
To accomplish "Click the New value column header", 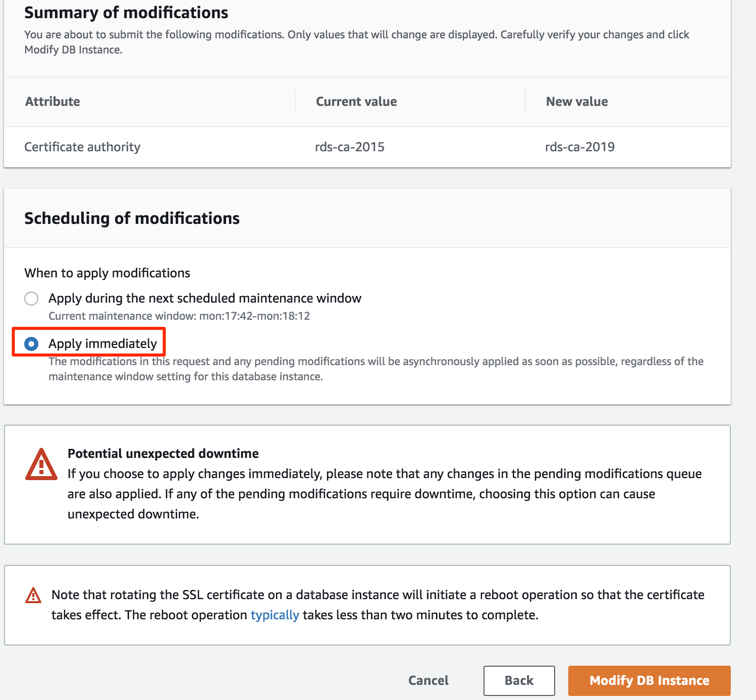I will [x=576, y=101].
